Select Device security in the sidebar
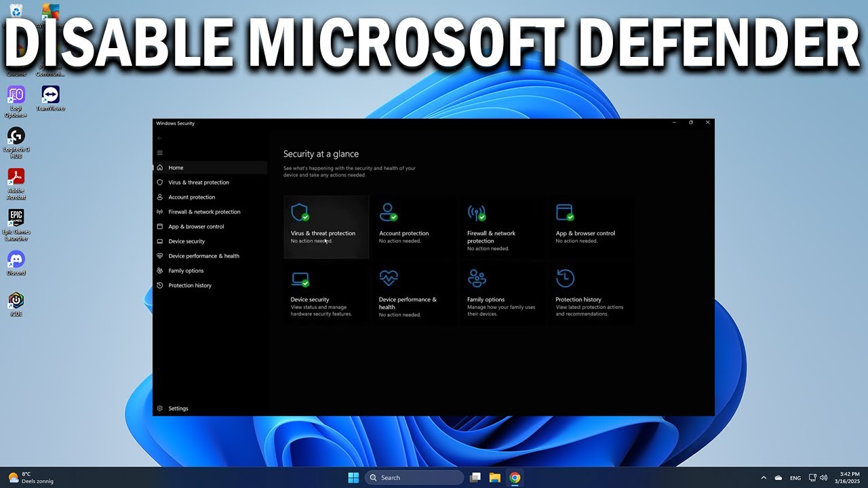Viewport: 868px width, 488px height. pyautogui.click(x=210, y=241)
